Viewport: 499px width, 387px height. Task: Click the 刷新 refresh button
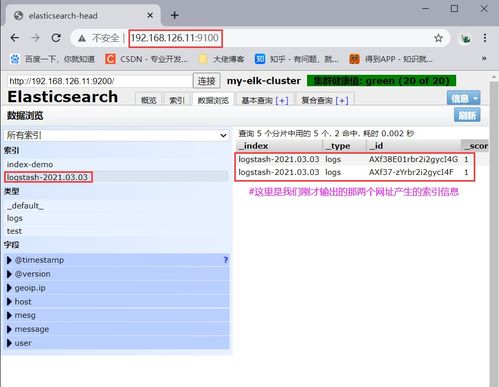pos(467,115)
